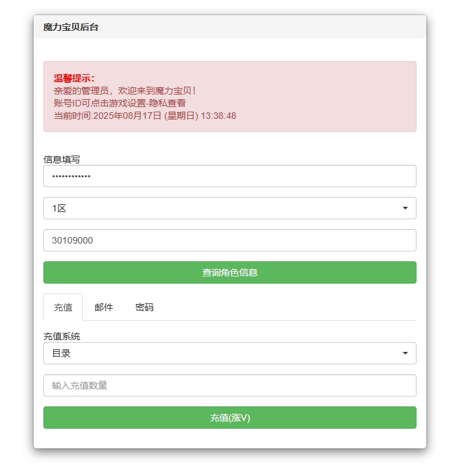Click the 亲爱的管理员 welcome line
This screenshot has width=475, height=476.
coord(125,91)
